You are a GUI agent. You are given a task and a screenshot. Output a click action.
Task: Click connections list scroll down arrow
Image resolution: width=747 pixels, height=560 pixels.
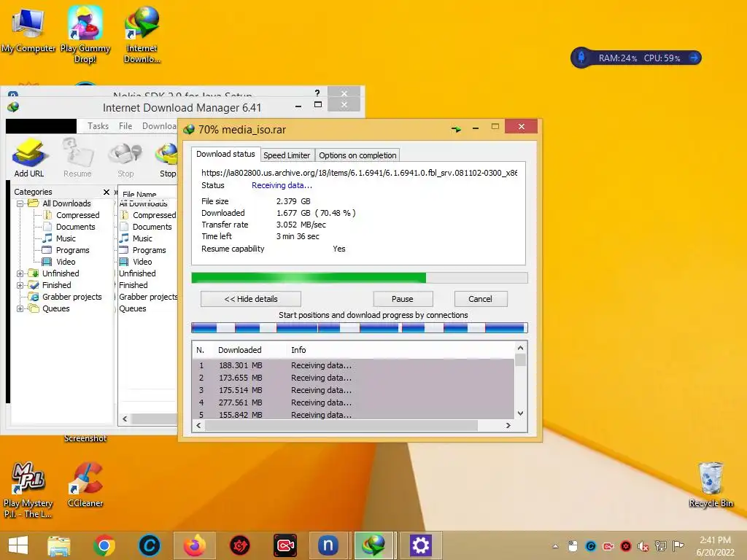520,413
